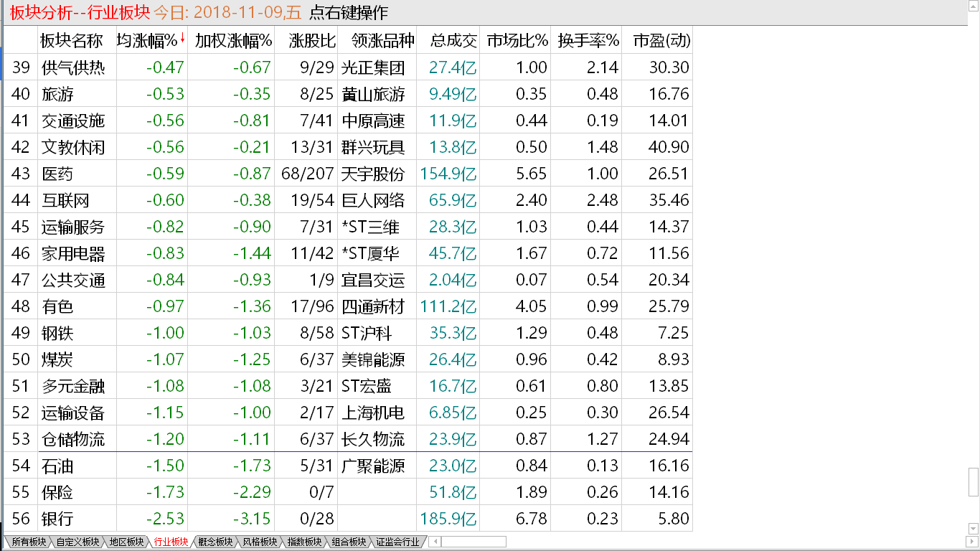Switch to the 自定义板块 tab
Viewport: 980px width, 551px height.
pos(77,542)
